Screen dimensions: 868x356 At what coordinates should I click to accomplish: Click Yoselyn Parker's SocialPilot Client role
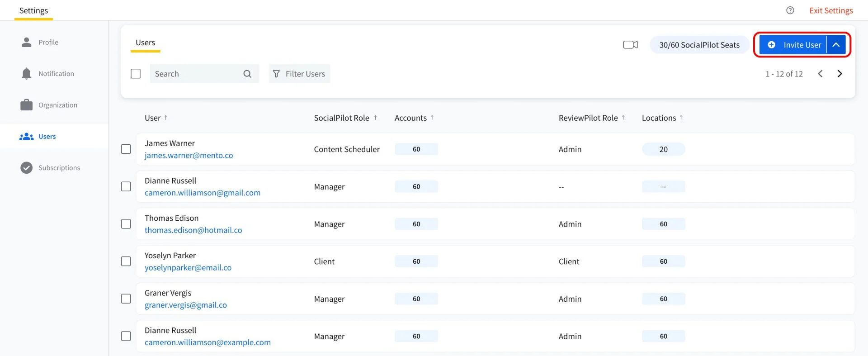[324, 261]
